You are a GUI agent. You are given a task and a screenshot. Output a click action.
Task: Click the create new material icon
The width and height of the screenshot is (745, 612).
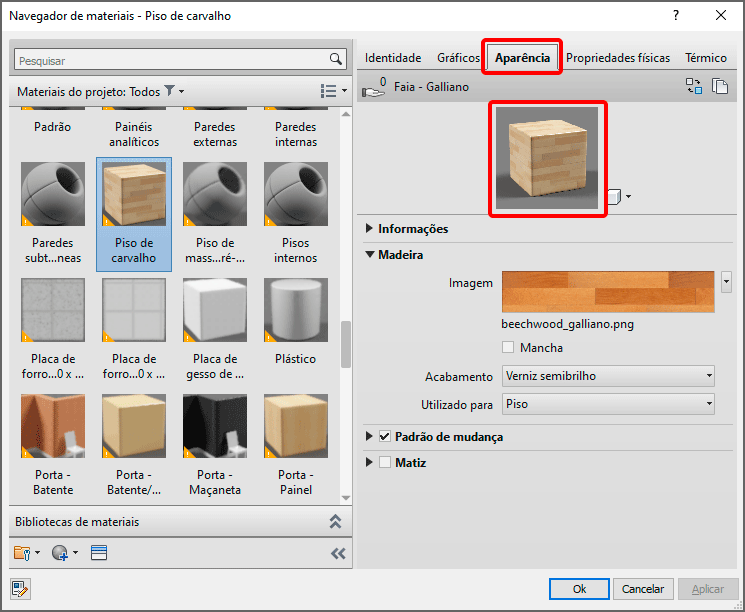(x=60, y=553)
